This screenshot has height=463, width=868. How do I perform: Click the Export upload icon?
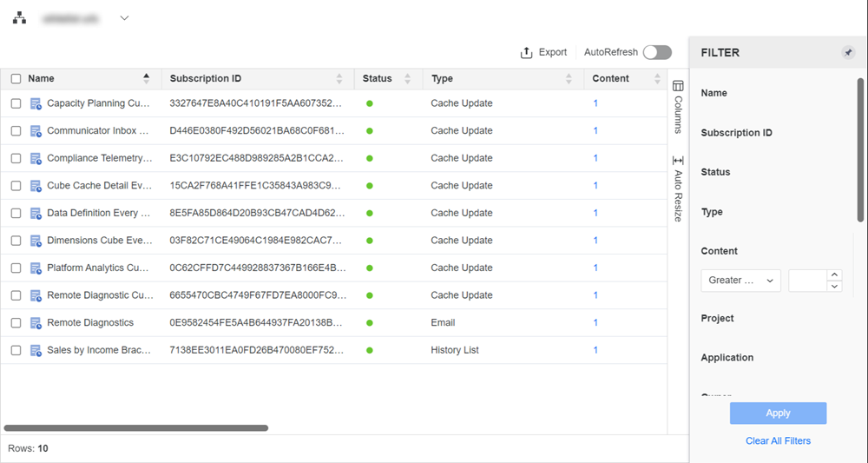tap(526, 53)
